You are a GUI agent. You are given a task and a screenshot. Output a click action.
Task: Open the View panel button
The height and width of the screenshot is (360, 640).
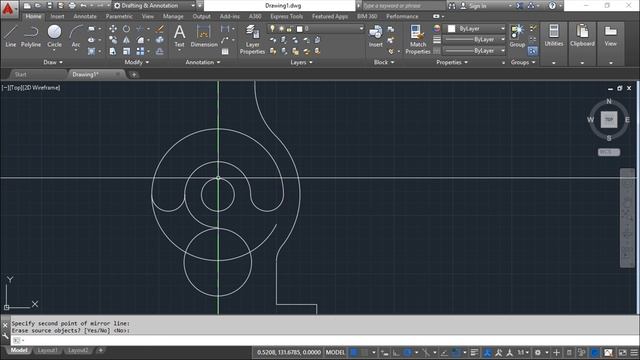611,36
